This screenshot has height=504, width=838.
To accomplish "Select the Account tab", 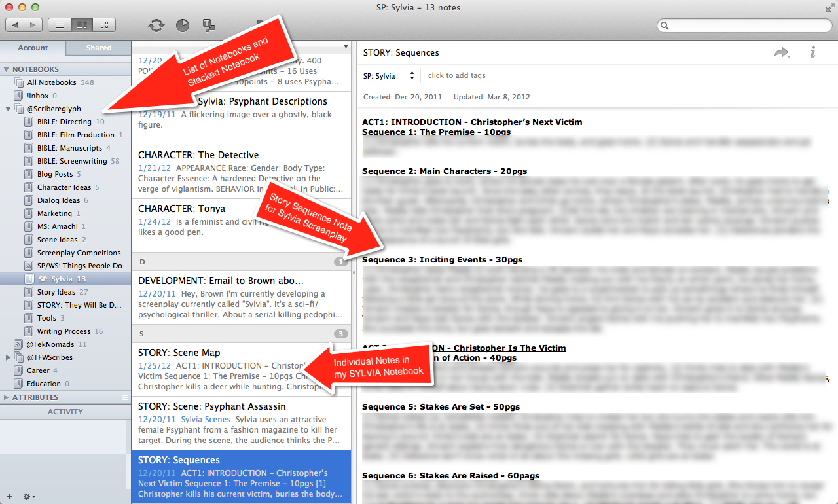I will click(x=33, y=48).
